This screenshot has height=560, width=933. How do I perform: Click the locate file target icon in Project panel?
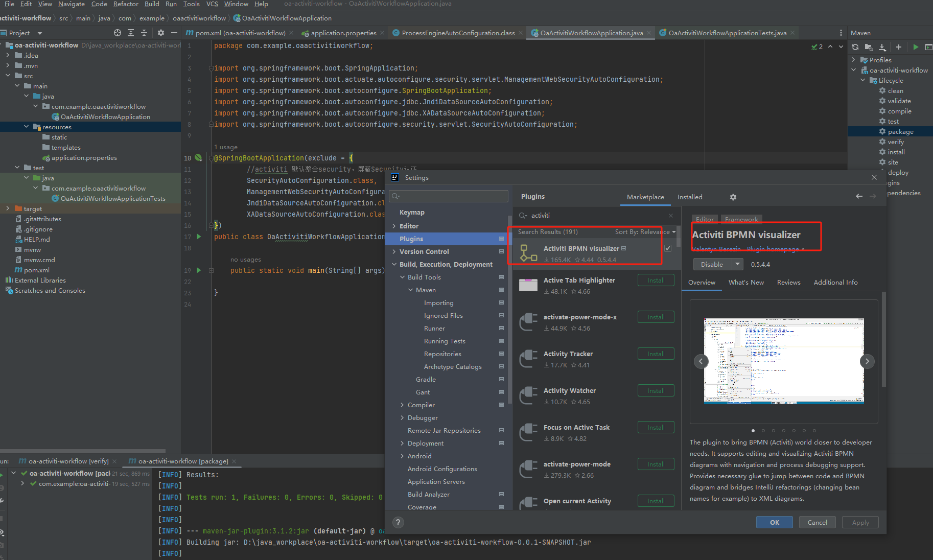(x=118, y=33)
